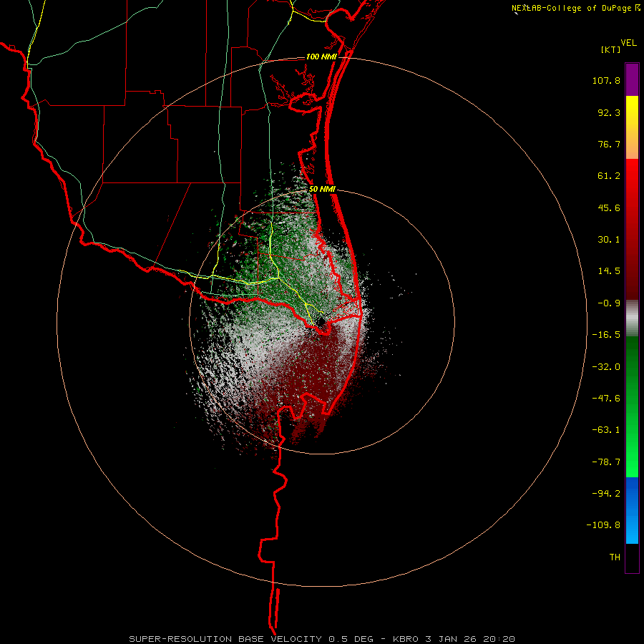Viewport: 644px width, 644px height.
Task: Click the -94.2 legend value
Action: [606, 493]
